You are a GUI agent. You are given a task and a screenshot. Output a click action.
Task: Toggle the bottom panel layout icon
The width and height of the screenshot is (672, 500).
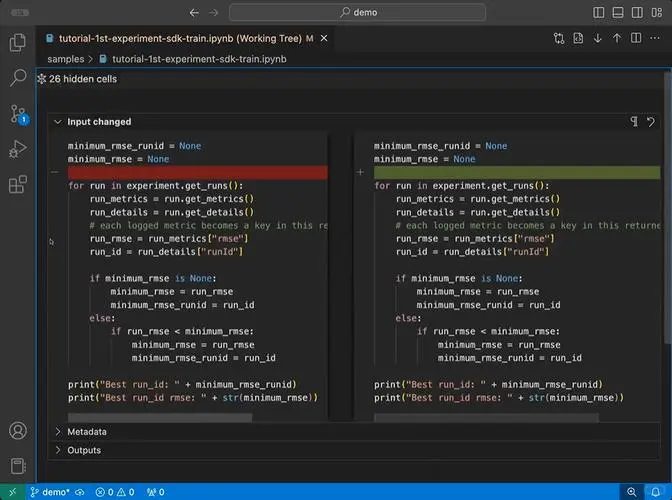618,12
